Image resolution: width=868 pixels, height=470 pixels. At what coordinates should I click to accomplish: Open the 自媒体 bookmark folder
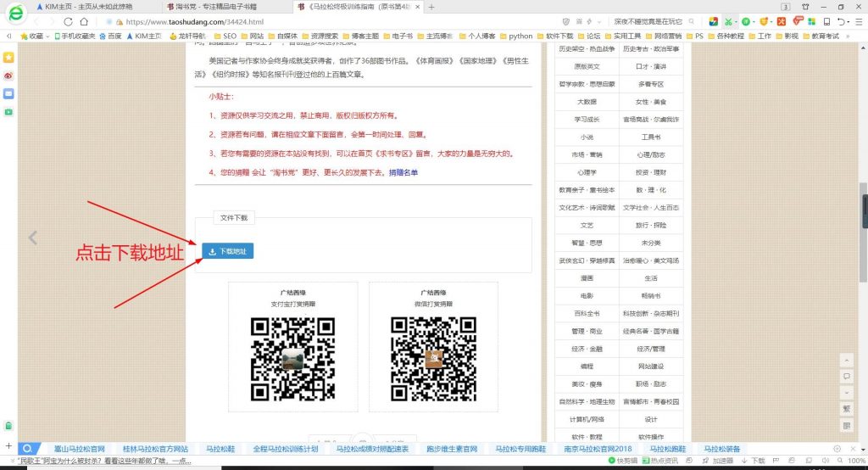click(283, 36)
